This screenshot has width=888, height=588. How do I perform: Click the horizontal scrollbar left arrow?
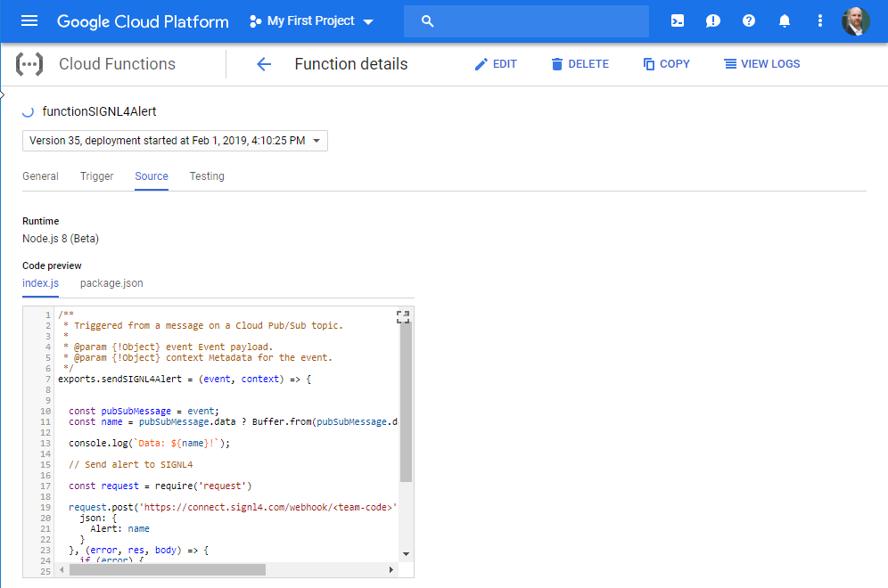pyautogui.click(x=62, y=569)
